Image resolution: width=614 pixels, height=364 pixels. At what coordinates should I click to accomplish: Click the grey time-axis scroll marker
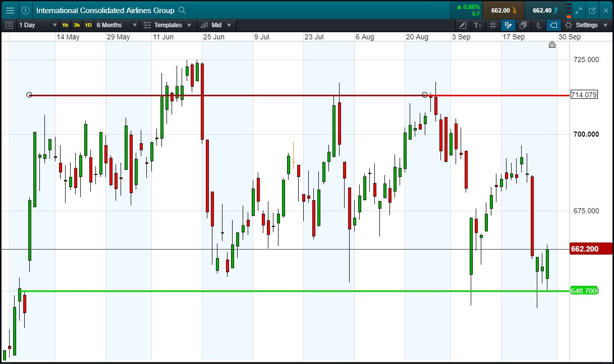point(552,45)
